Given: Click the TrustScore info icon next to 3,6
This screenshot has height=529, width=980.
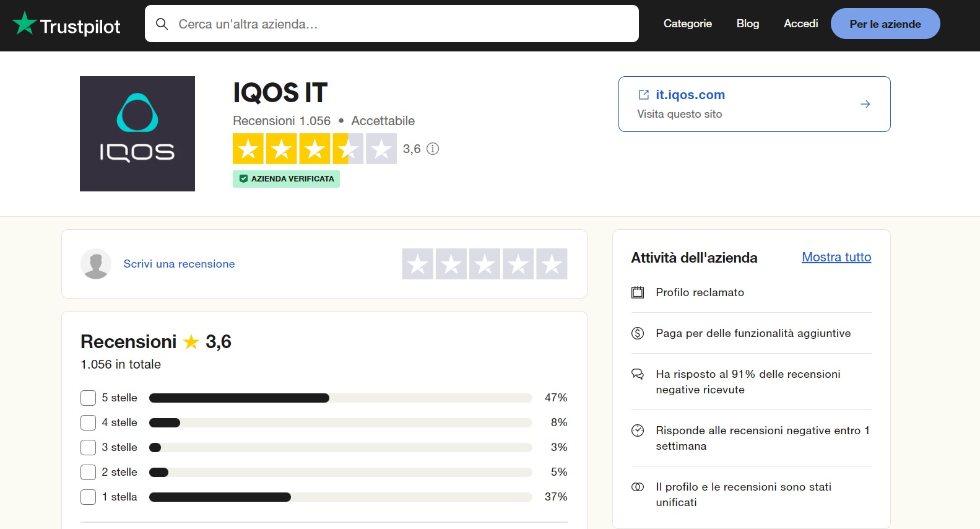Looking at the screenshot, I should click(433, 149).
